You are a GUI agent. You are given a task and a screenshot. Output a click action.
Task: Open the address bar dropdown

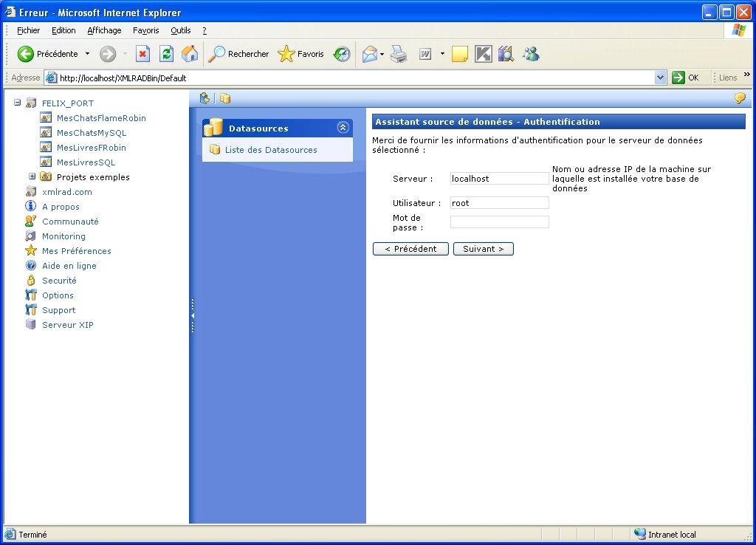(x=660, y=78)
